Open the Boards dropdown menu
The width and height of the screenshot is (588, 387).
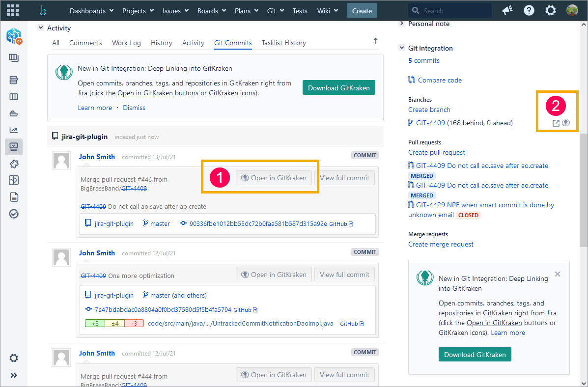pos(212,10)
